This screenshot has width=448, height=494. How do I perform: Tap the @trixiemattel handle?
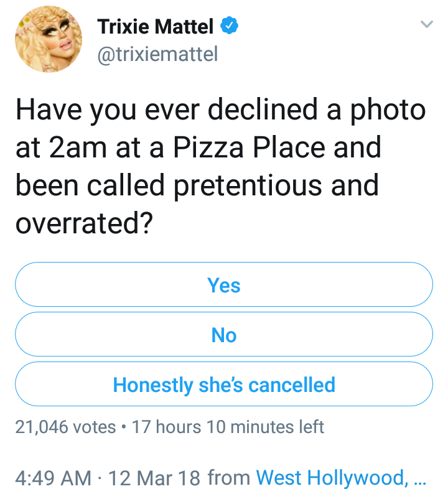157,55
